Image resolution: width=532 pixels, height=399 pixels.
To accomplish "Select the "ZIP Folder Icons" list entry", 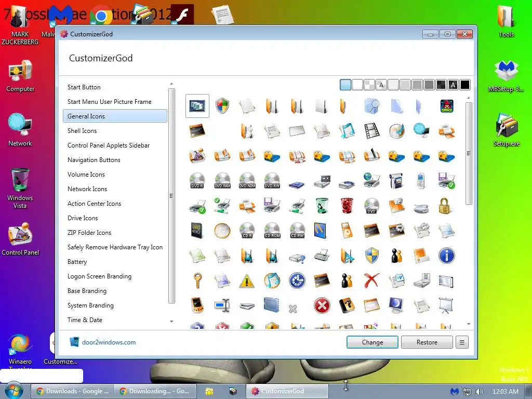I will coord(89,233).
